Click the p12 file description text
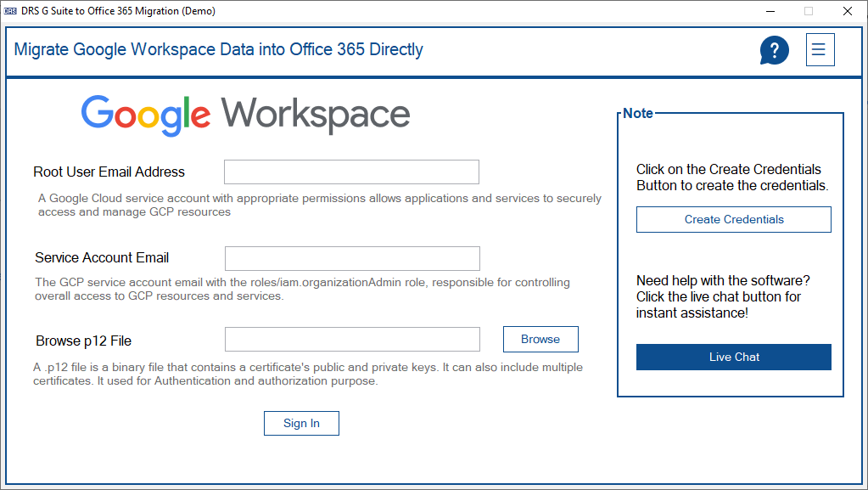868x490 pixels. [x=308, y=374]
